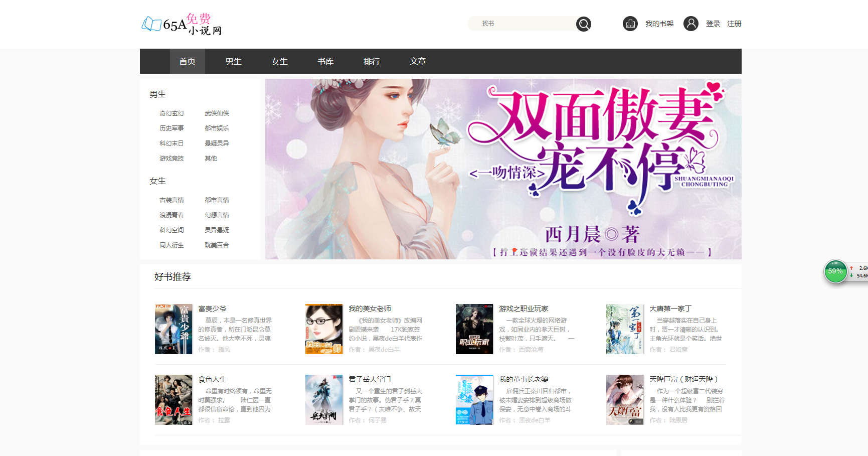Click the red upload arrow in the speed widget

(852, 267)
